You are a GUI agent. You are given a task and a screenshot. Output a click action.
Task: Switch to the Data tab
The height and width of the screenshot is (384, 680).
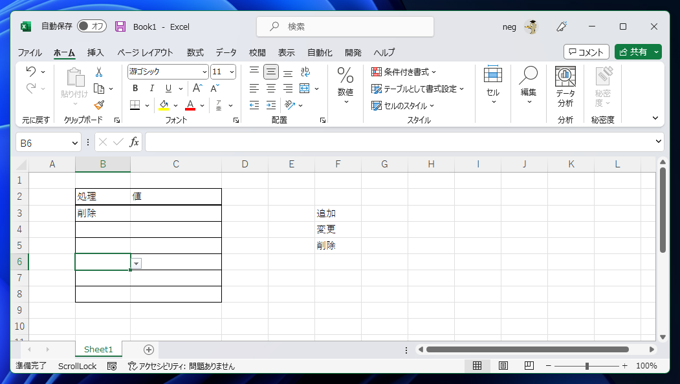coord(226,53)
